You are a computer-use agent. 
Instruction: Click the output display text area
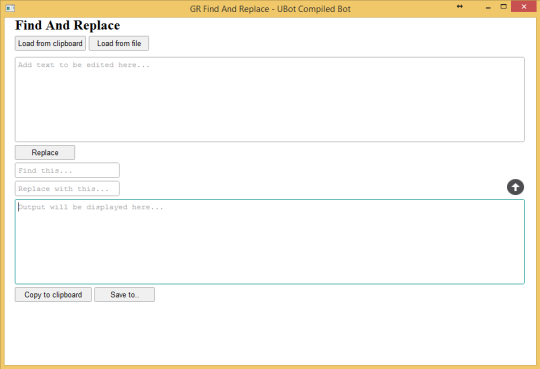[270, 242]
